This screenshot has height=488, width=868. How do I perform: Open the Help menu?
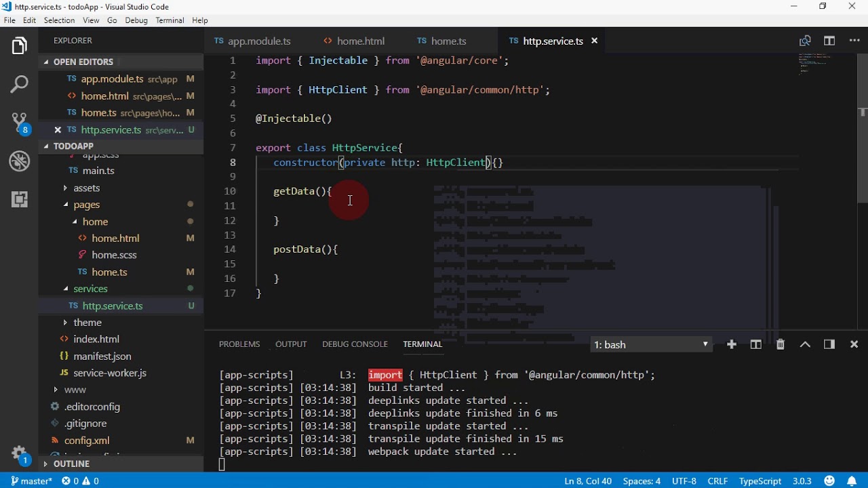coord(200,20)
